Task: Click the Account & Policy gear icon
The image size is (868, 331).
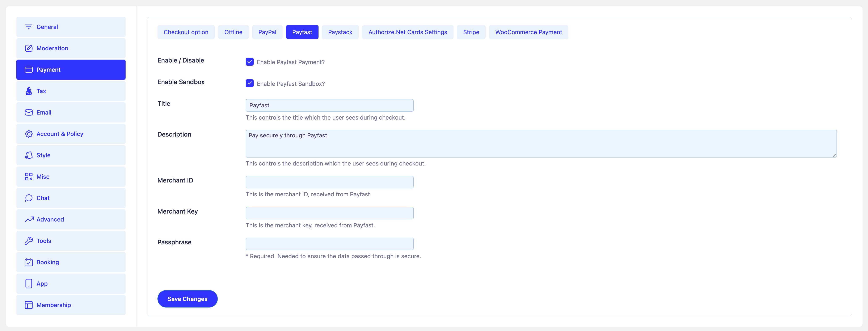Action: pos(29,134)
